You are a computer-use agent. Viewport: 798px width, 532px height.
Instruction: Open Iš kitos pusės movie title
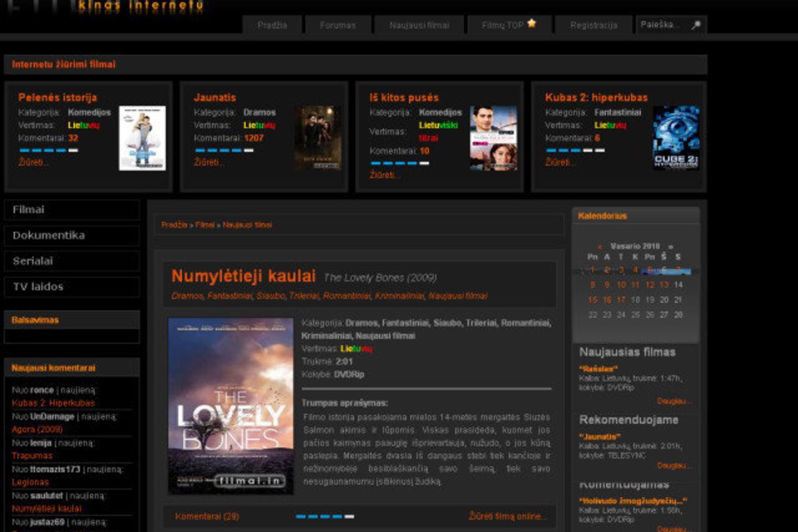(x=404, y=98)
